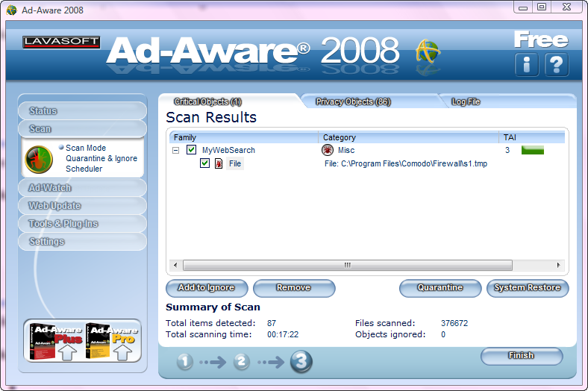Open the Settings section
The width and height of the screenshot is (588, 391).
tap(82, 242)
